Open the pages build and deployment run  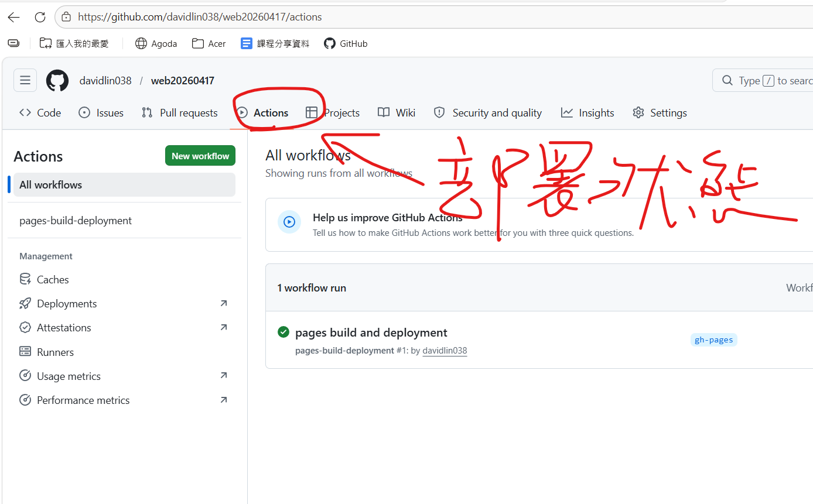[371, 332]
